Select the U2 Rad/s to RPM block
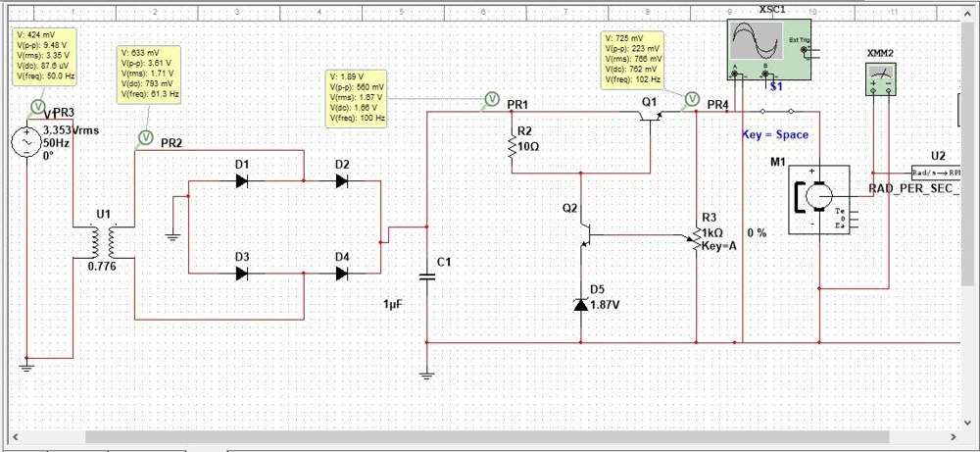Image resolution: width=980 pixels, height=452 pixels. coord(934,173)
